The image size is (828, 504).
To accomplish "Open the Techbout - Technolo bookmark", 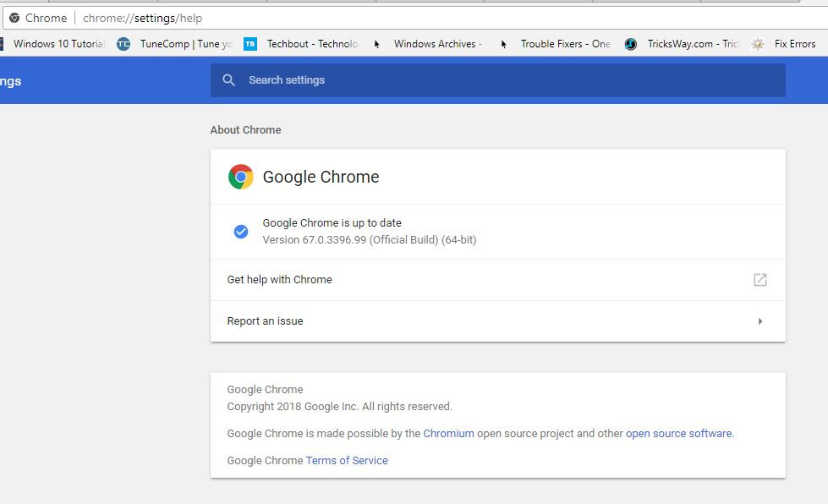I will click(312, 44).
